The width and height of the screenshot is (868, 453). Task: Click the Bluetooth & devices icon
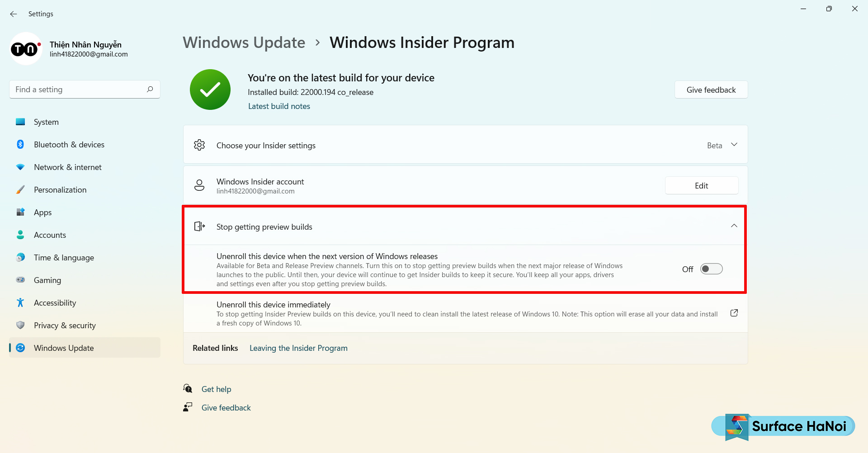point(20,144)
